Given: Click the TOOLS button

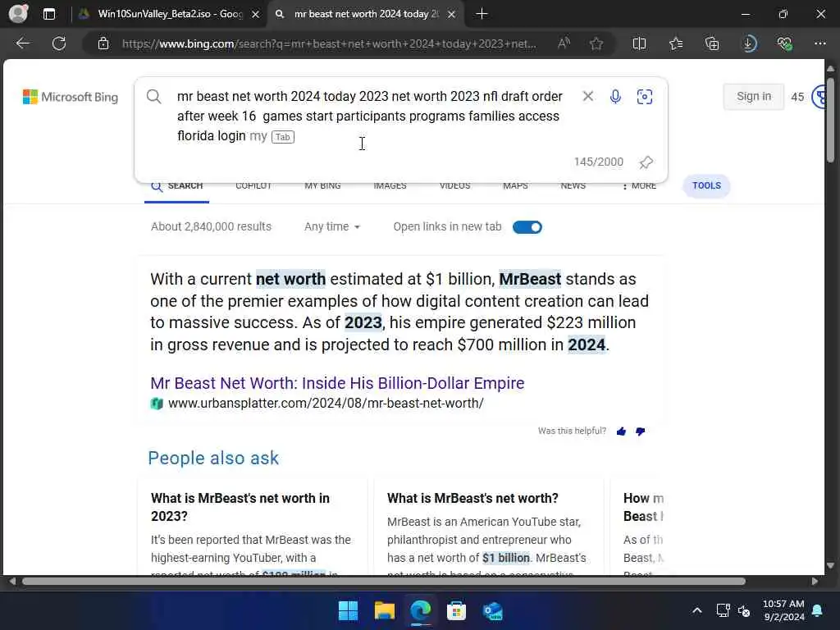Looking at the screenshot, I should [706, 186].
